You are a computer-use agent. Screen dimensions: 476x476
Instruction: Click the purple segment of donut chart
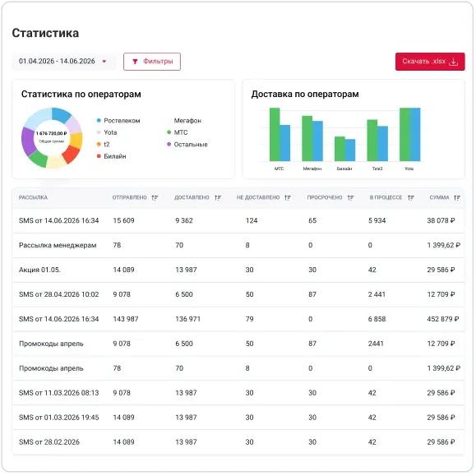pyautogui.click(x=28, y=141)
